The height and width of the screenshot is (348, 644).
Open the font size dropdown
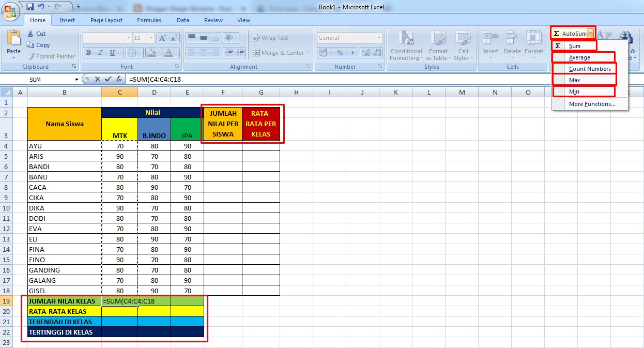[151, 37]
